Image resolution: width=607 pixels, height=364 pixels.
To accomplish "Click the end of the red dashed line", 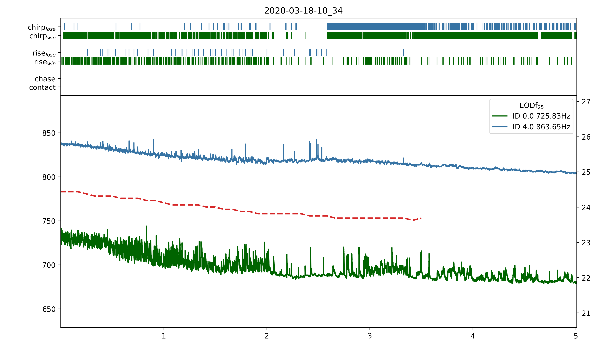I will (421, 218).
